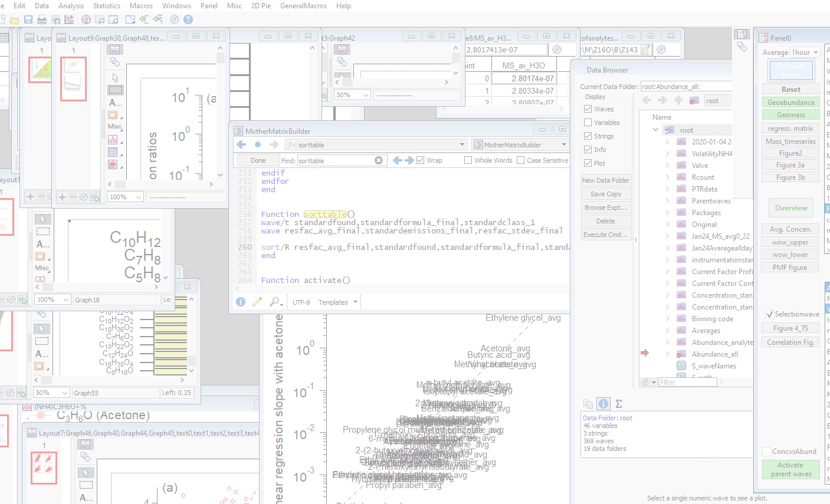Open the Windows menu
The width and height of the screenshot is (830, 504).
pos(176,6)
